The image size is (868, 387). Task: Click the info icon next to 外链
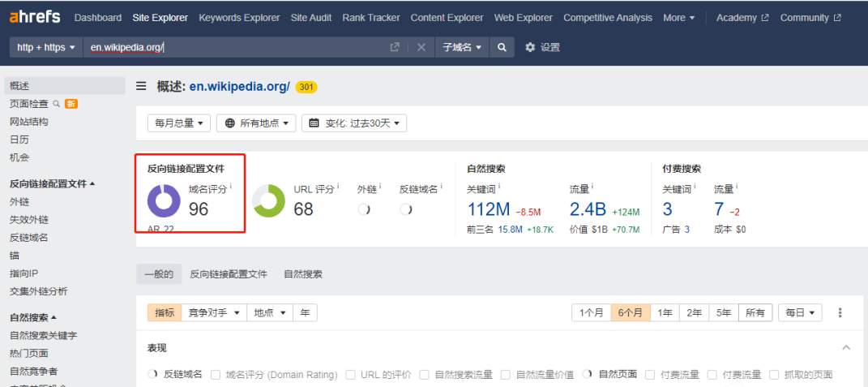click(382, 186)
